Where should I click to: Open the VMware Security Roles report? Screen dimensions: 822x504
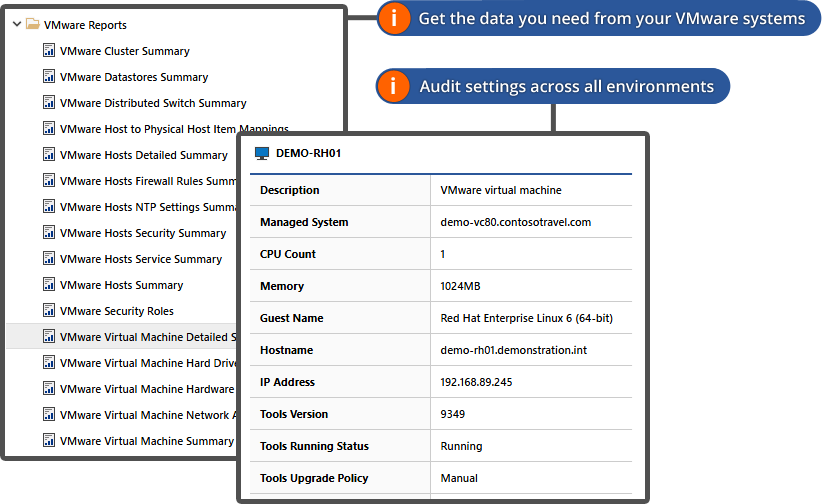pyautogui.click(x=116, y=311)
